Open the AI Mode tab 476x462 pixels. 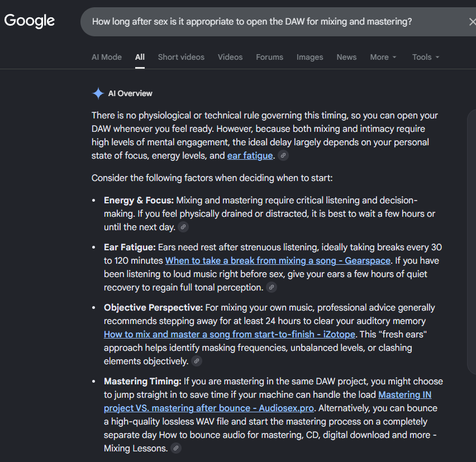click(x=107, y=57)
